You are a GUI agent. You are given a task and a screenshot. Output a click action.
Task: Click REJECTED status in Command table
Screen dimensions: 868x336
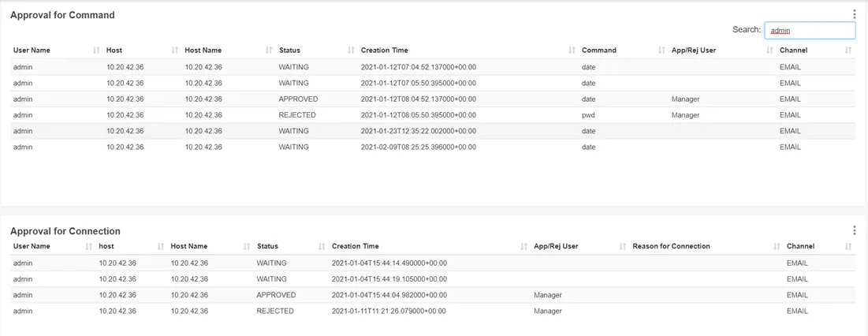[297, 115]
